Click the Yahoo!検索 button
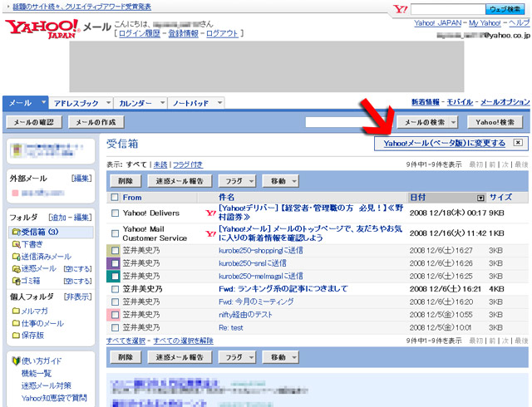Viewport: 532px width, 407px height. coord(495,122)
